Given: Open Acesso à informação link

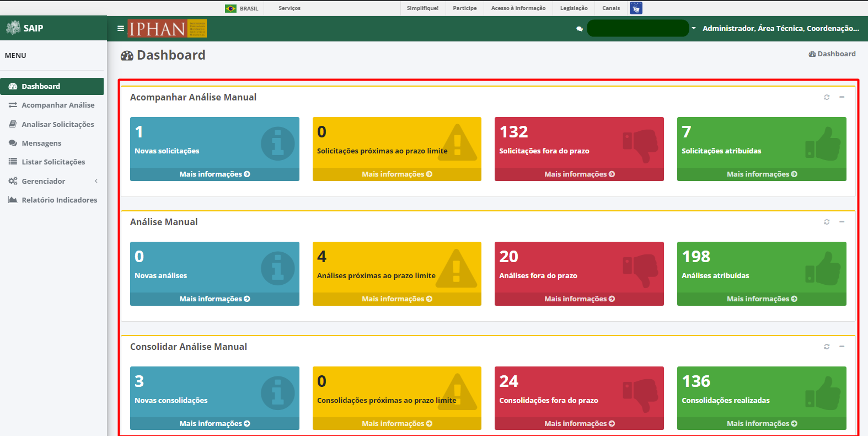Looking at the screenshot, I should coord(518,8).
